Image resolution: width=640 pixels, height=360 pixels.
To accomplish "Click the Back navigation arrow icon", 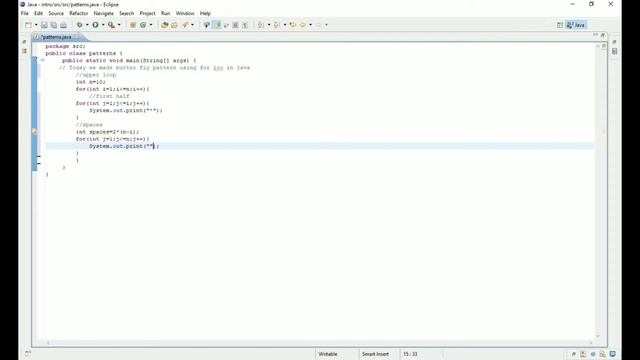I will pyautogui.click(x=303, y=25).
